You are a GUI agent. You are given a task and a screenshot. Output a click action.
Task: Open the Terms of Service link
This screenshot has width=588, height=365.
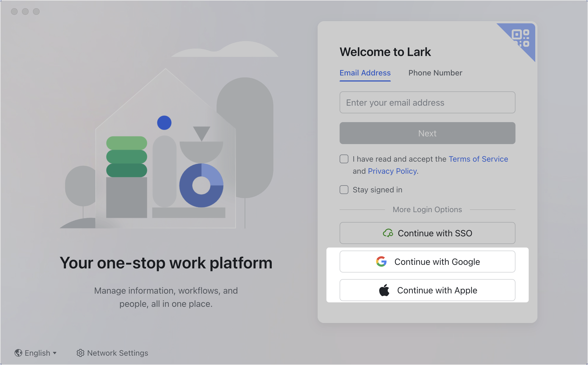478,159
